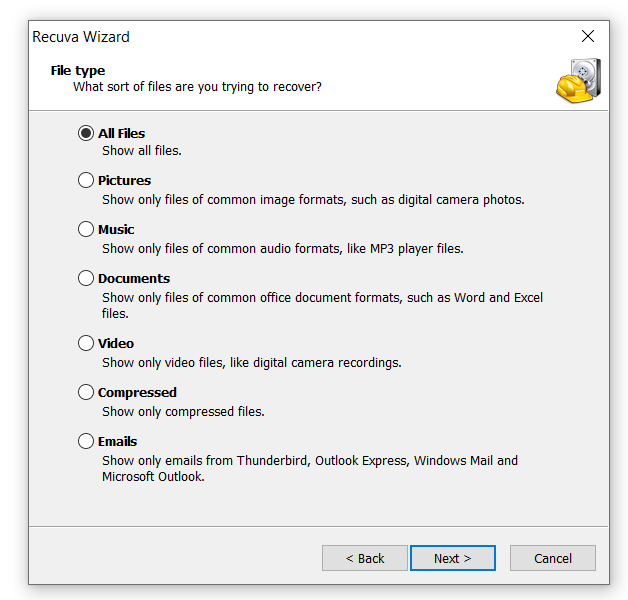The height and width of the screenshot is (600, 628).
Task: Select the Music file type option
Action: (86, 229)
